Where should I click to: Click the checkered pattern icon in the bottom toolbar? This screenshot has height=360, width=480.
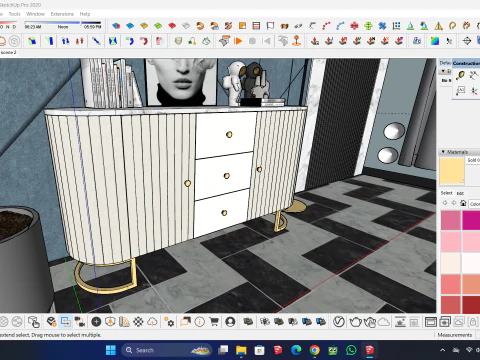[138, 322]
